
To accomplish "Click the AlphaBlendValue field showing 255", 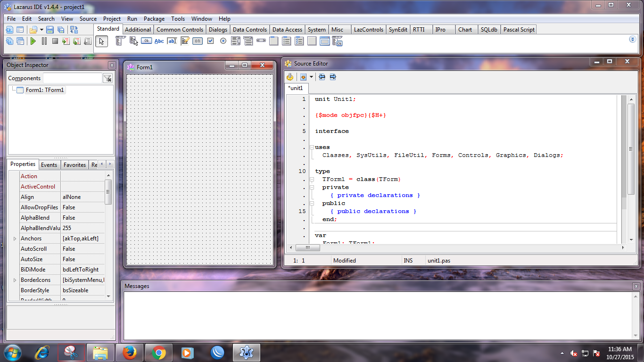I will click(83, 228).
